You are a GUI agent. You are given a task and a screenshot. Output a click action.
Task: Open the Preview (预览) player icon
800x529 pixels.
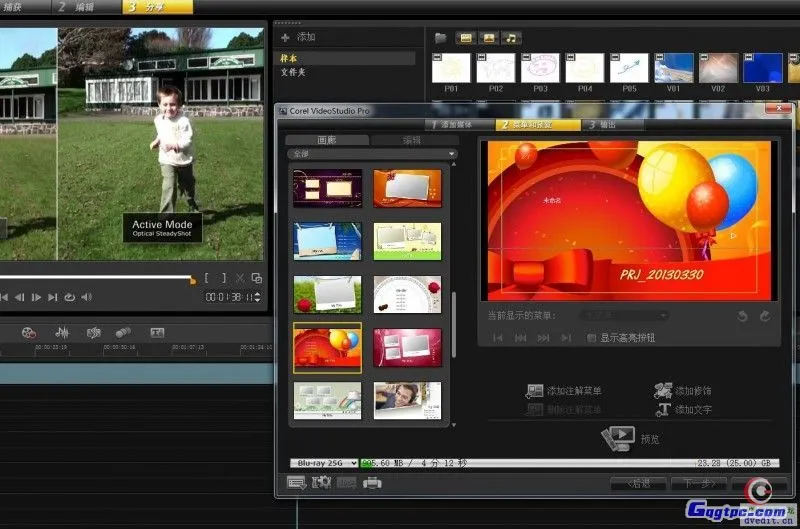click(619, 437)
